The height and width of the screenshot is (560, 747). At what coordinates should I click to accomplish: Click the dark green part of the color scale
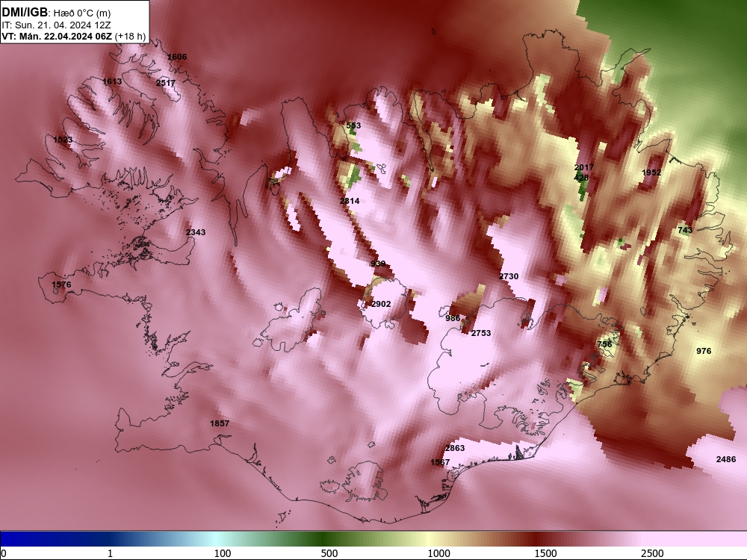click(x=324, y=538)
